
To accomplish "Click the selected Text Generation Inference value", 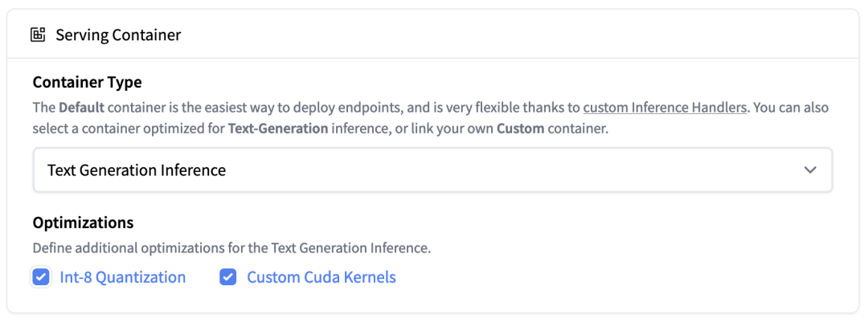I will click(137, 170).
